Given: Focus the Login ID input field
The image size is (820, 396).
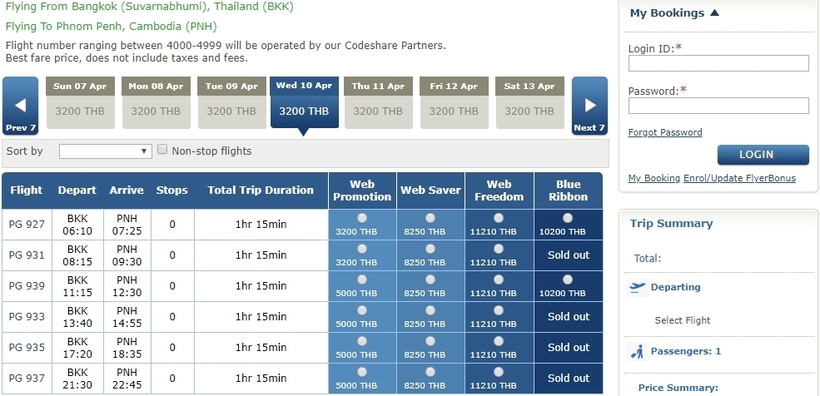Looking at the screenshot, I should pyautogui.click(x=719, y=63).
